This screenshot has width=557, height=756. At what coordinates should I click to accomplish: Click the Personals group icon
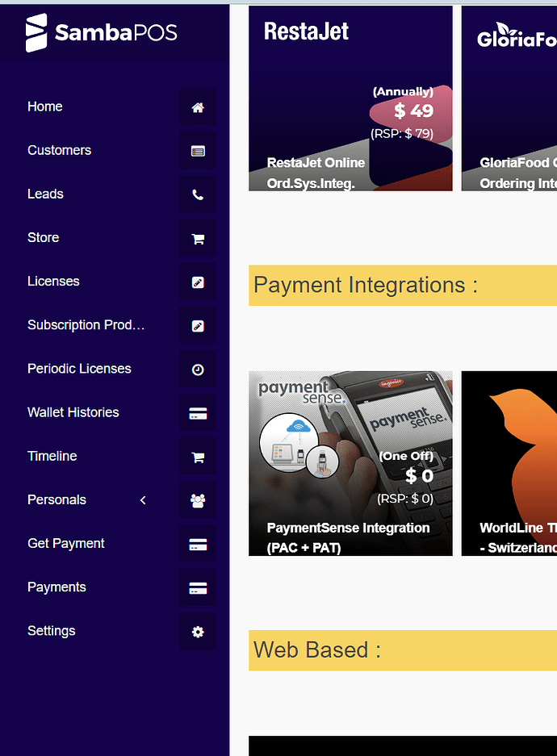[198, 501]
